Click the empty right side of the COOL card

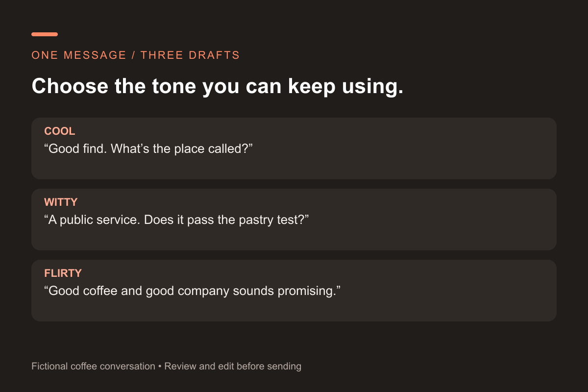click(x=416, y=148)
